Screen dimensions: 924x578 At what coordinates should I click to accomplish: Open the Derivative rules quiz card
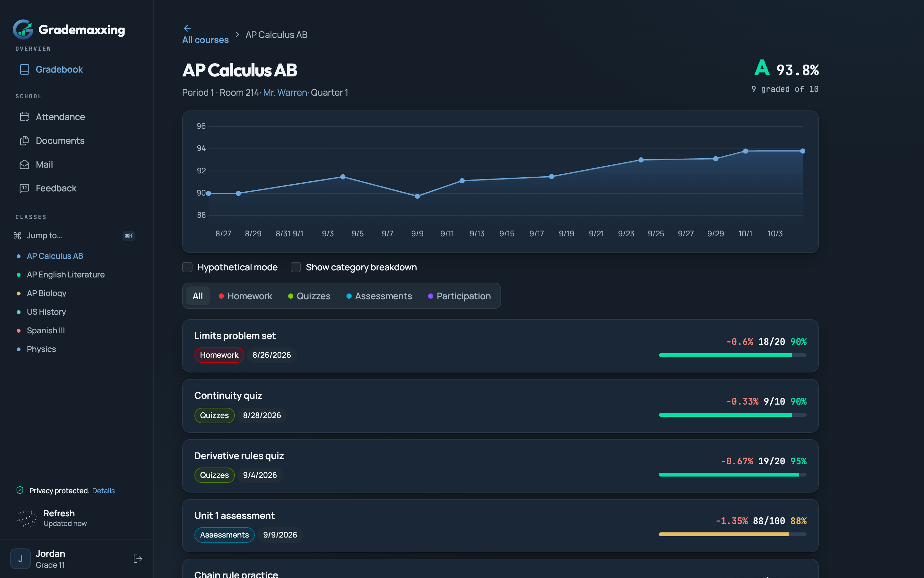(500, 466)
